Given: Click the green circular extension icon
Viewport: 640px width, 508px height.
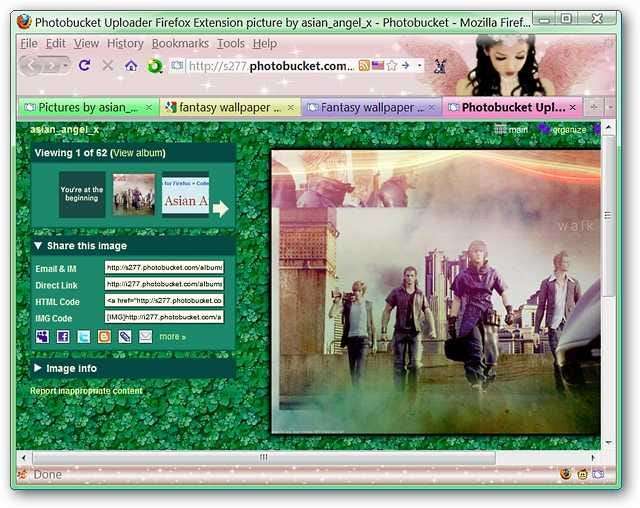Looking at the screenshot, I should [x=155, y=66].
